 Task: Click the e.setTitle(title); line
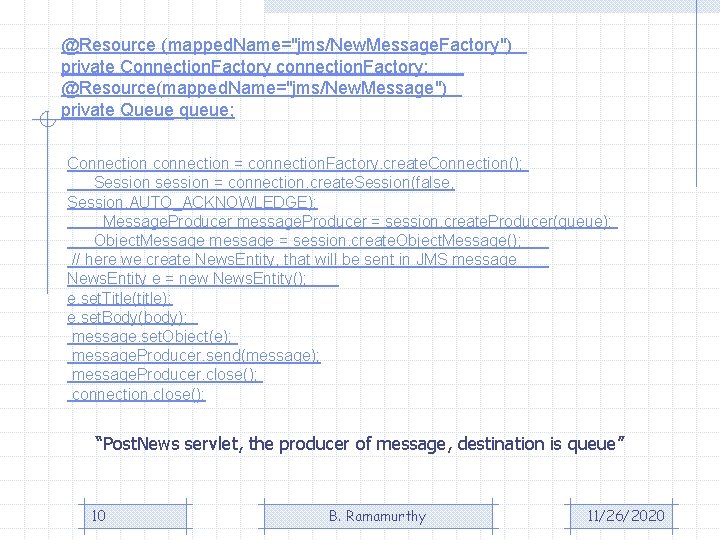click(120, 298)
